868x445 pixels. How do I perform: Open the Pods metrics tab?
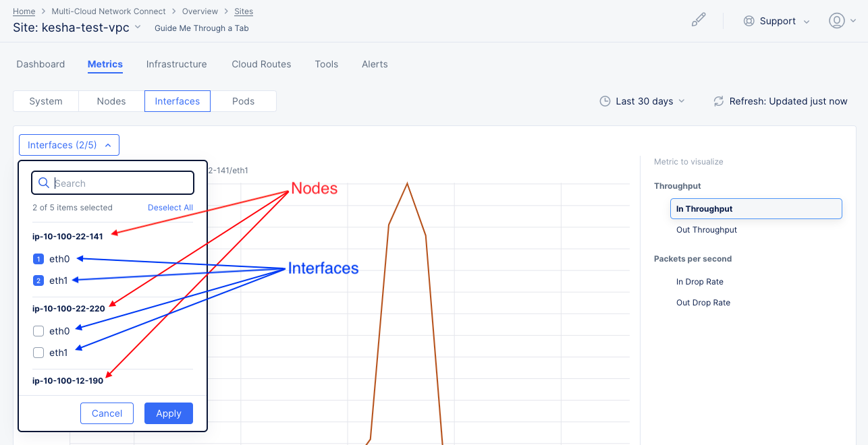244,100
